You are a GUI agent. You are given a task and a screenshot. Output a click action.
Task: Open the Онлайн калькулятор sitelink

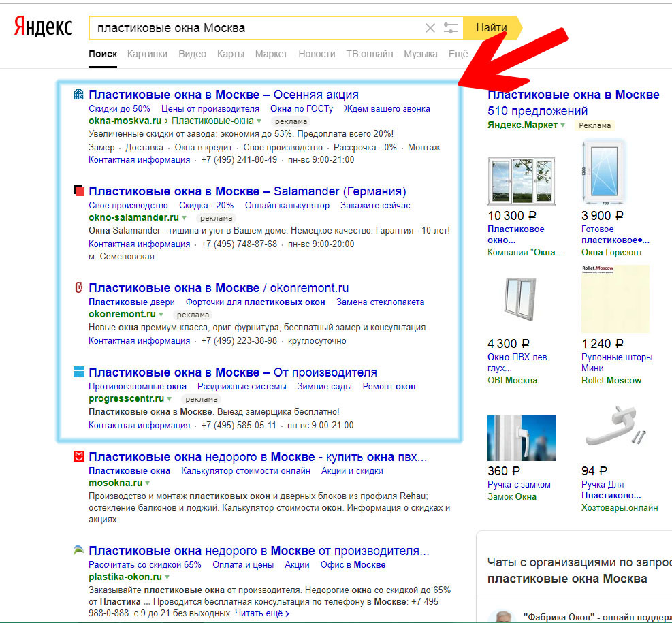click(287, 205)
